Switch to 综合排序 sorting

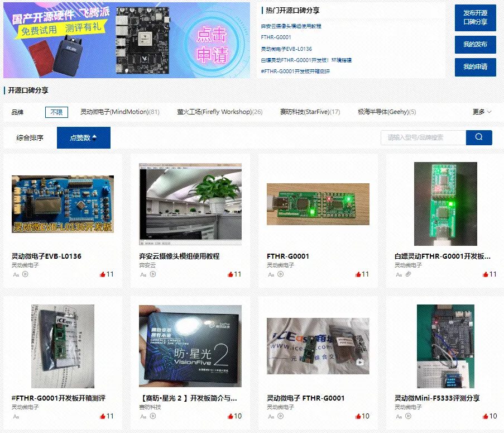[x=30, y=137]
